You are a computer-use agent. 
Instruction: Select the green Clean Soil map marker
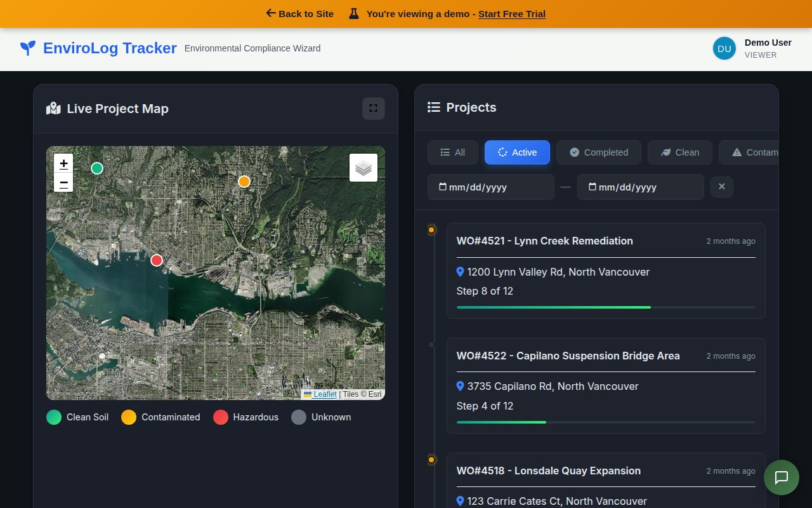click(97, 168)
